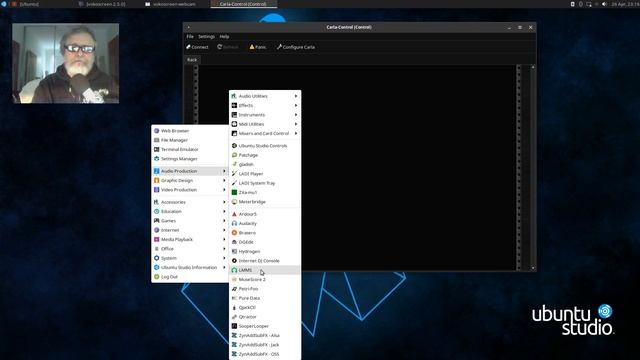Expand the Office submenu
This screenshot has width=640, height=360.
coord(190,249)
